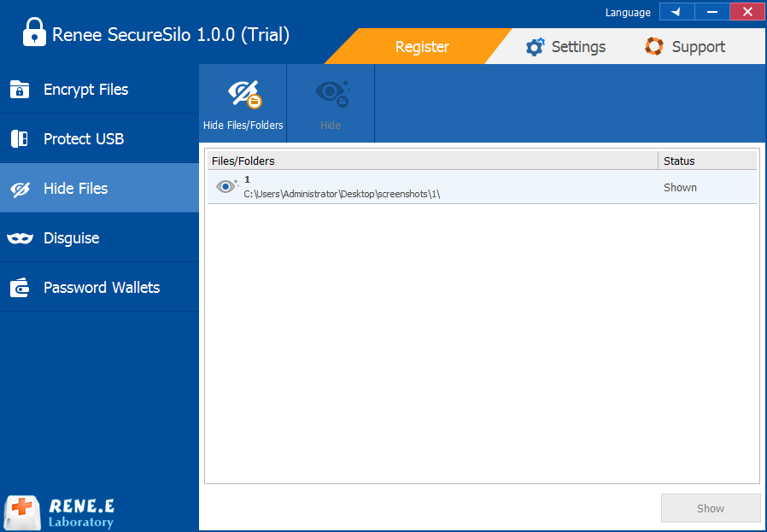
Task: Open the Language dropdown arrow button
Action: point(676,12)
